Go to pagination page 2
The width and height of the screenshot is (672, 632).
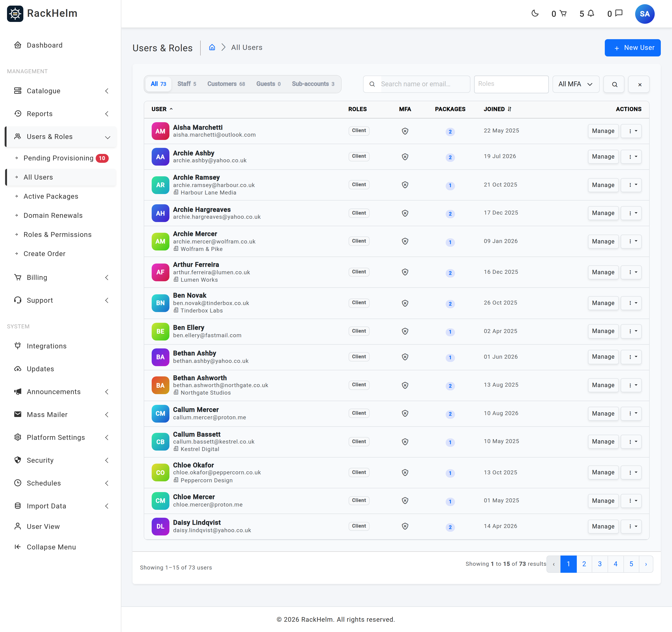point(584,564)
